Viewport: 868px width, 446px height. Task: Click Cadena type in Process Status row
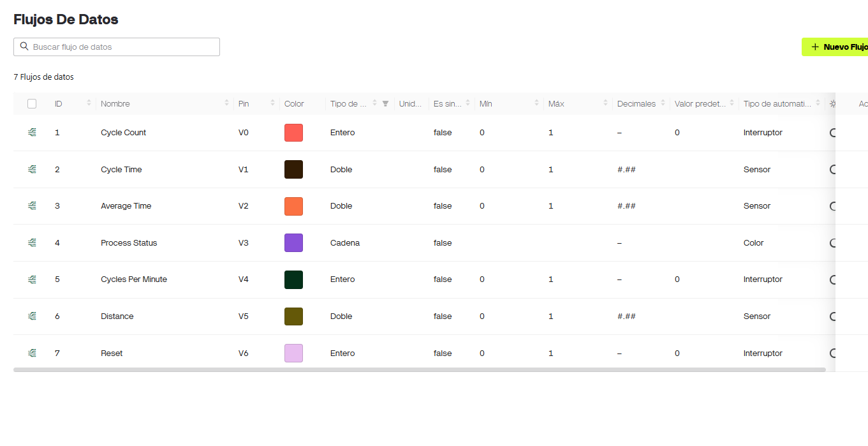pyautogui.click(x=345, y=242)
